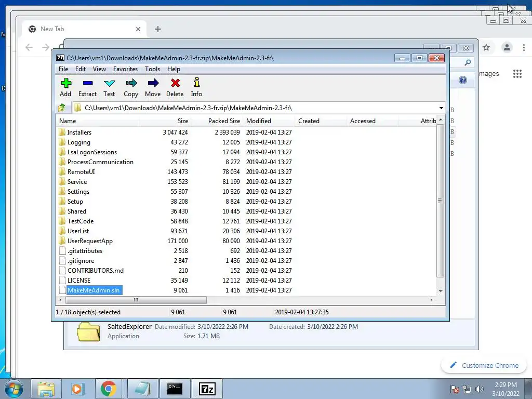Select the Logging folder icon
Image resolution: width=532 pixels, height=399 pixels.
coord(62,142)
